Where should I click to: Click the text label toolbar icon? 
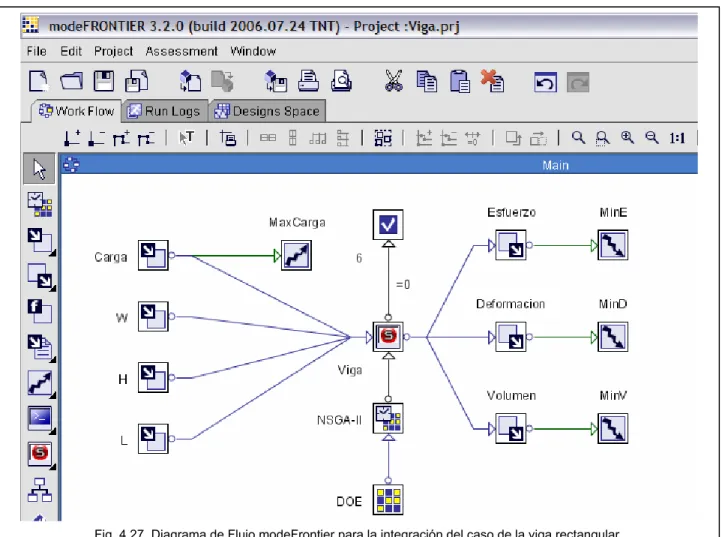186,137
